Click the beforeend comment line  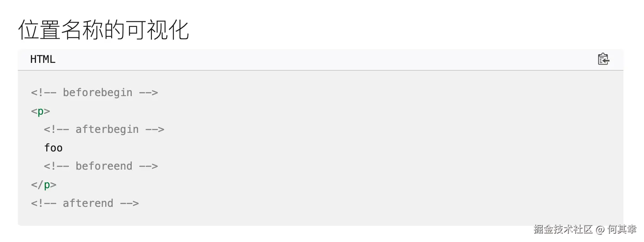[102, 166]
